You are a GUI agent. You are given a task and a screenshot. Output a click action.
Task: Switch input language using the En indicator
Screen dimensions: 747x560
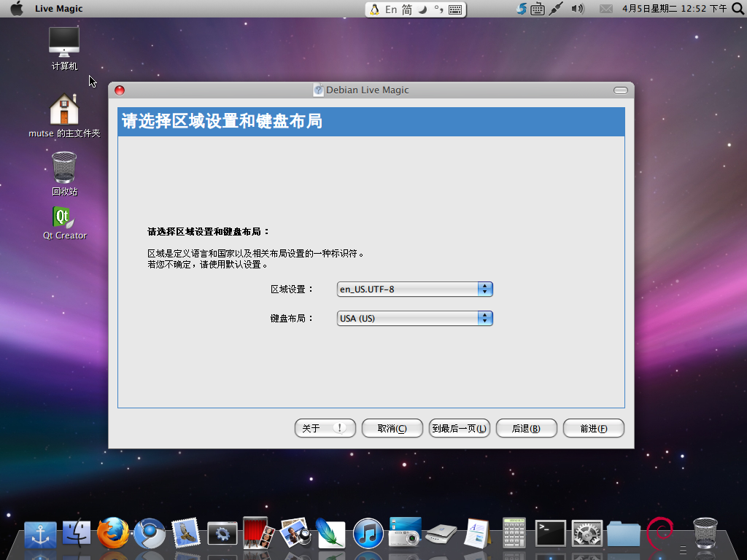(x=391, y=9)
